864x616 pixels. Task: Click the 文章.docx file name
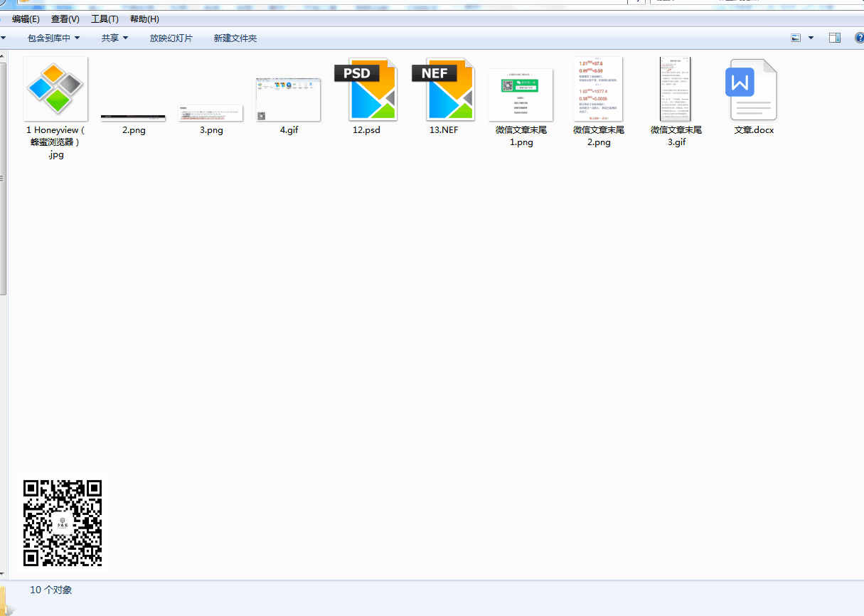(754, 130)
